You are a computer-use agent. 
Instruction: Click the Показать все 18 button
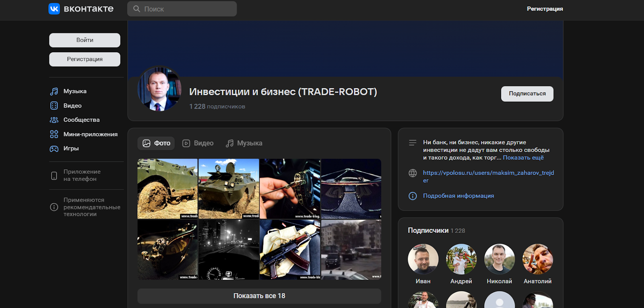point(259,296)
